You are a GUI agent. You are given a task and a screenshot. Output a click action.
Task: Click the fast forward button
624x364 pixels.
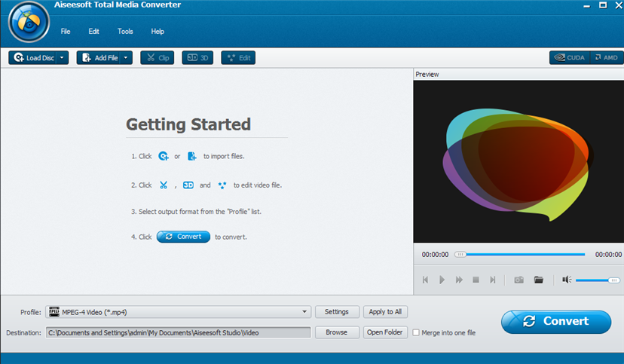coord(459,280)
